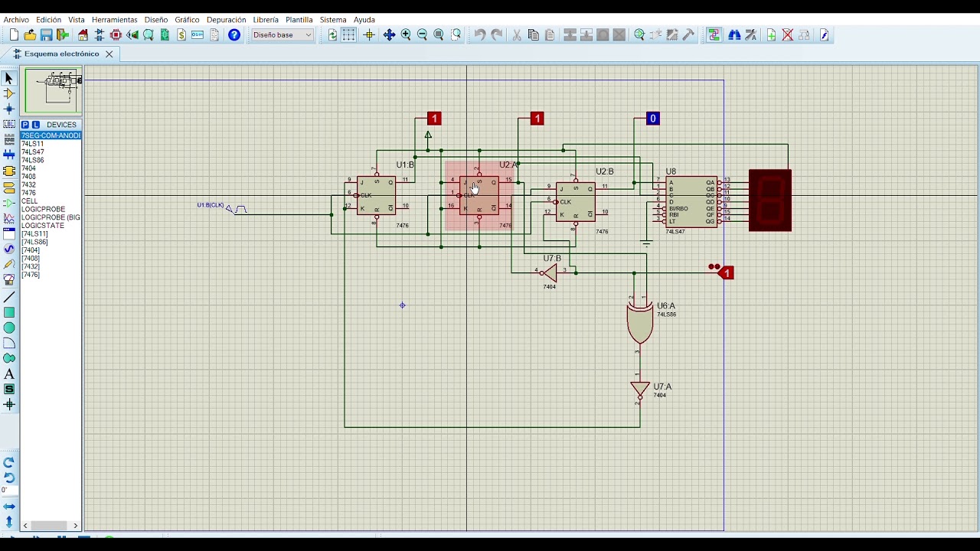Click the devices list horizontal scrollbar
Screen dimensions: 980x551
(x=50, y=525)
